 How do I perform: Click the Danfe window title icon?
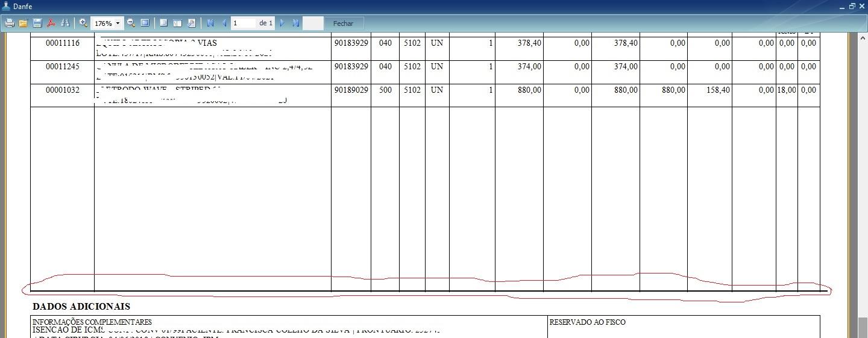click(6, 6)
